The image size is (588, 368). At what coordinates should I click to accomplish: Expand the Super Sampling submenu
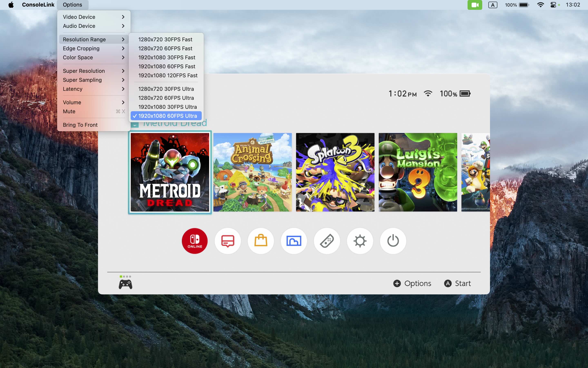[94, 80]
